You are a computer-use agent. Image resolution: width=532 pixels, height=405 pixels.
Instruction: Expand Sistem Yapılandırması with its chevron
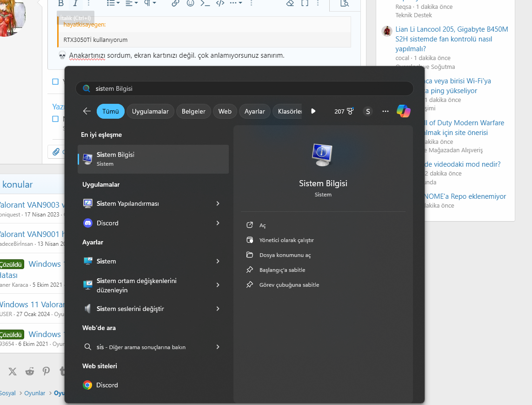[218, 203]
